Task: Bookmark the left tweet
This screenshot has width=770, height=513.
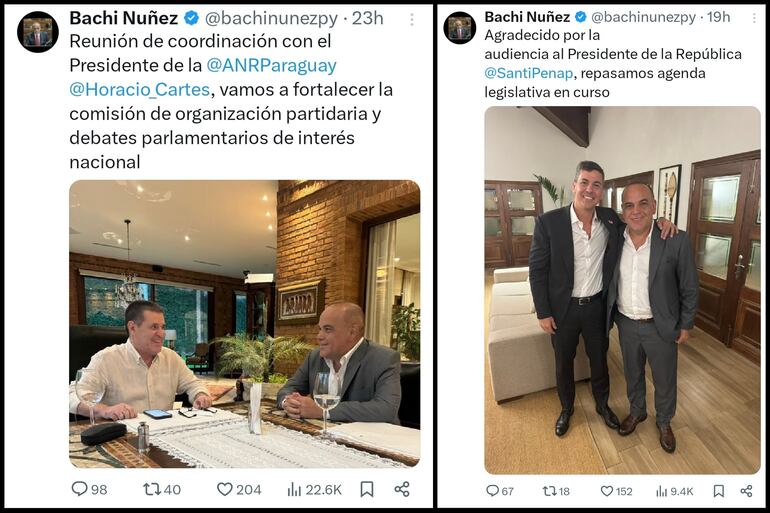Action: 367,489
